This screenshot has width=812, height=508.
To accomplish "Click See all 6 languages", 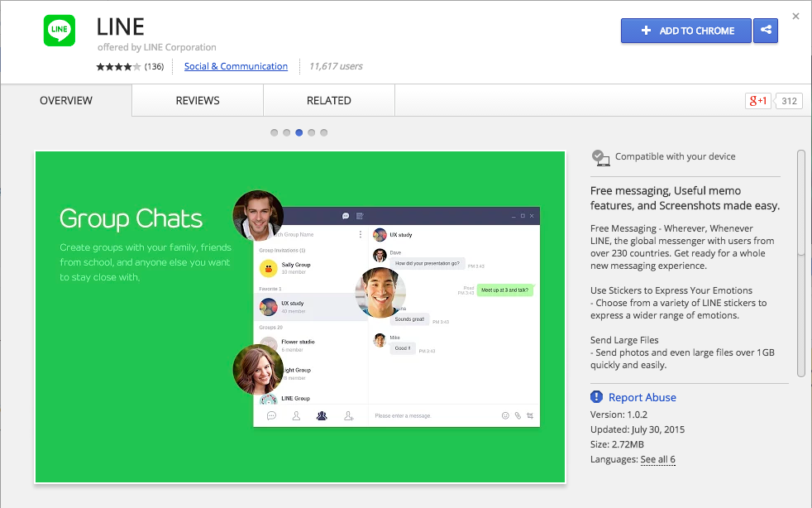I will [657, 459].
